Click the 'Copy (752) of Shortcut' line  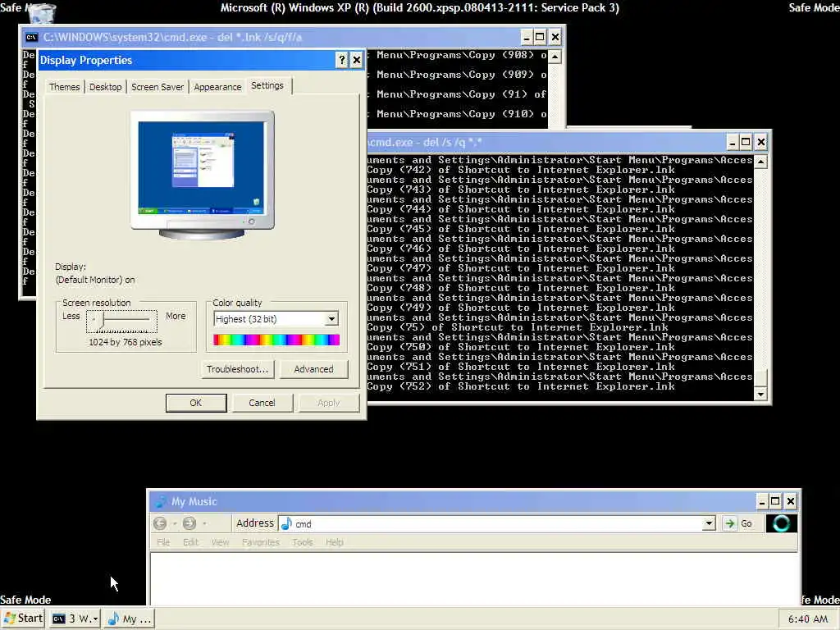point(521,386)
